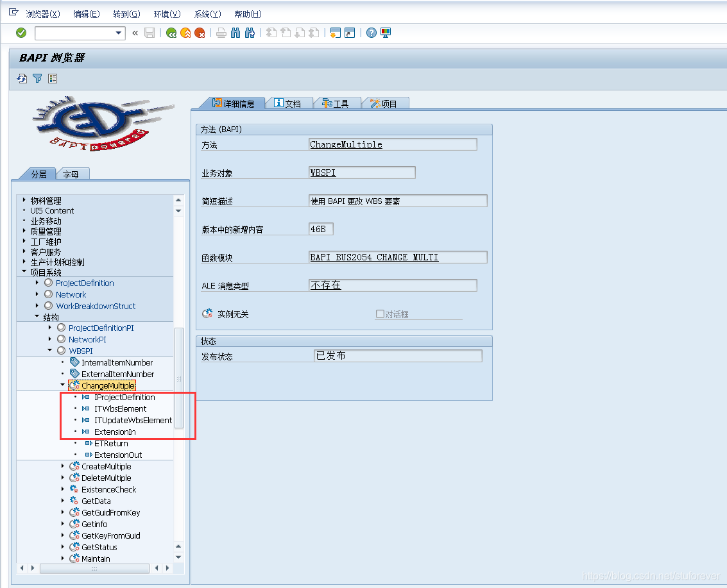Open the 转到 menu
This screenshot has width=727, height=588.
(x=126, y=14)
